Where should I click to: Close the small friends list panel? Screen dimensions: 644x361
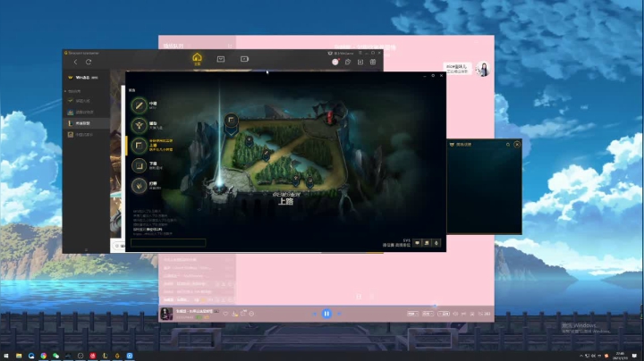point(517,145)
